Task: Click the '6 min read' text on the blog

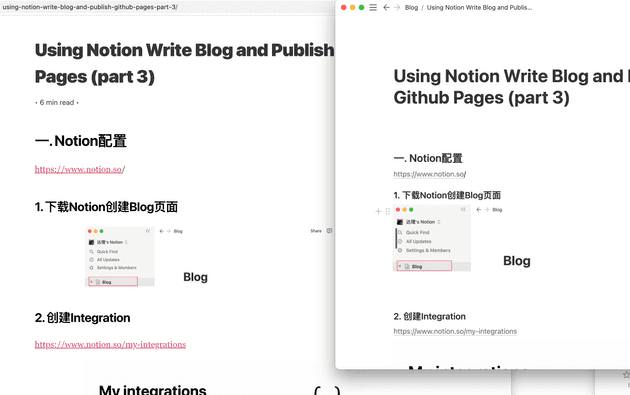Action: tap(57, 102)
